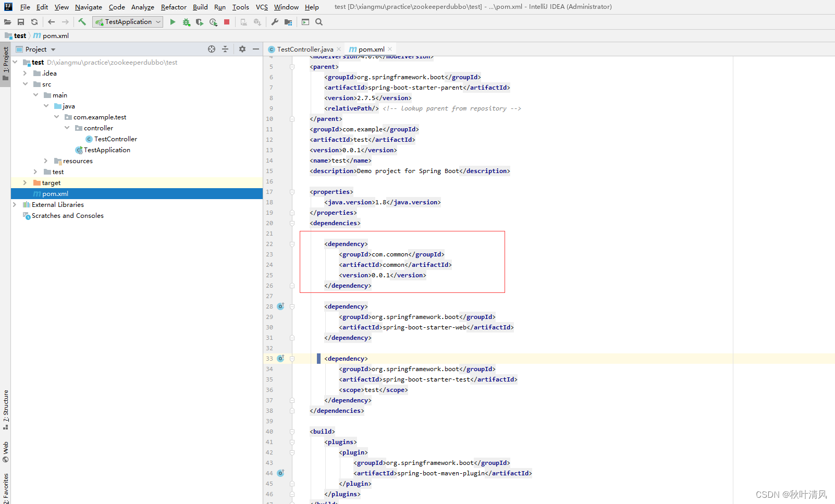
Task: Click the locate opened file crosshair icon
Action: pyautogui.click(x=212, y=49)
